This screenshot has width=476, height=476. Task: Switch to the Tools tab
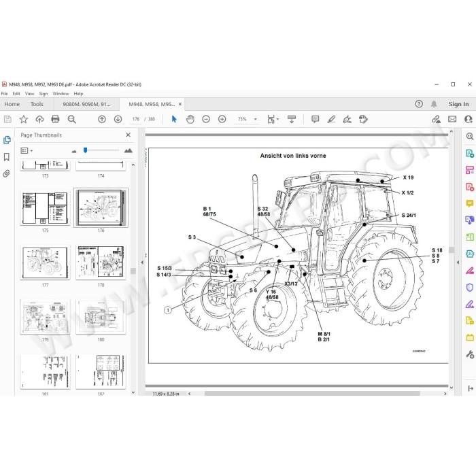tap(37, 104)
